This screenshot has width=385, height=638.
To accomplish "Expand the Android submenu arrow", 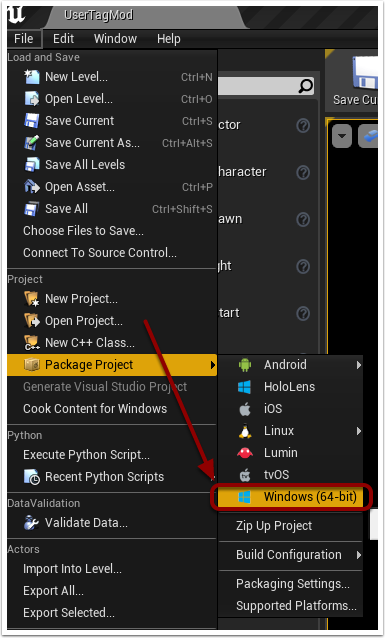I will 359,365.
